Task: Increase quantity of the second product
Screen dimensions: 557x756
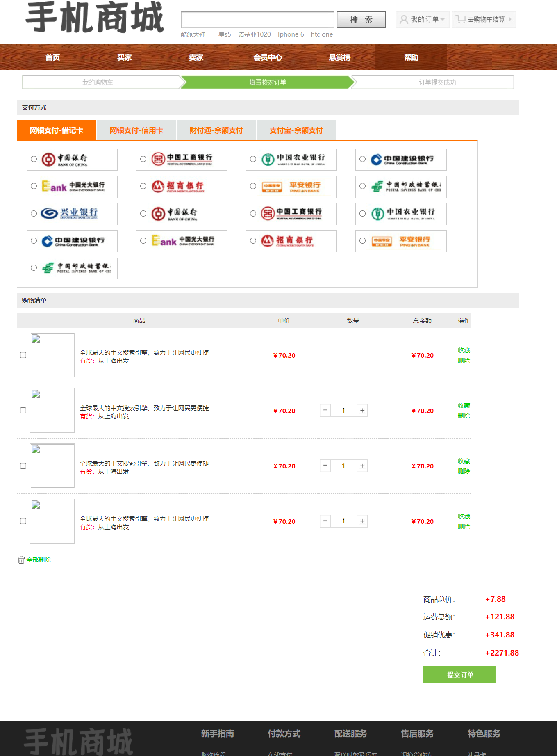Action: [362, 410]
